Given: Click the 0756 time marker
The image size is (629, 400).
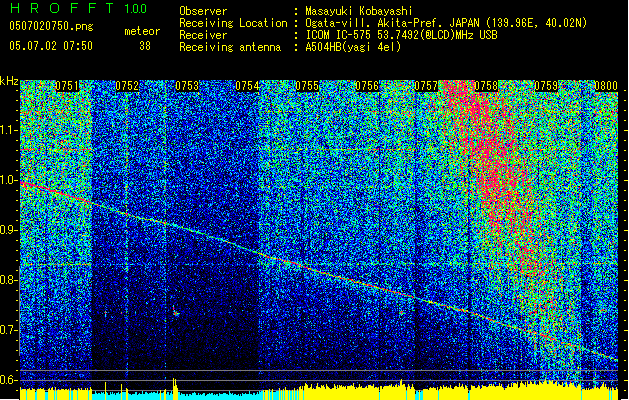Looking at the screenshot, I should (367, 86).
